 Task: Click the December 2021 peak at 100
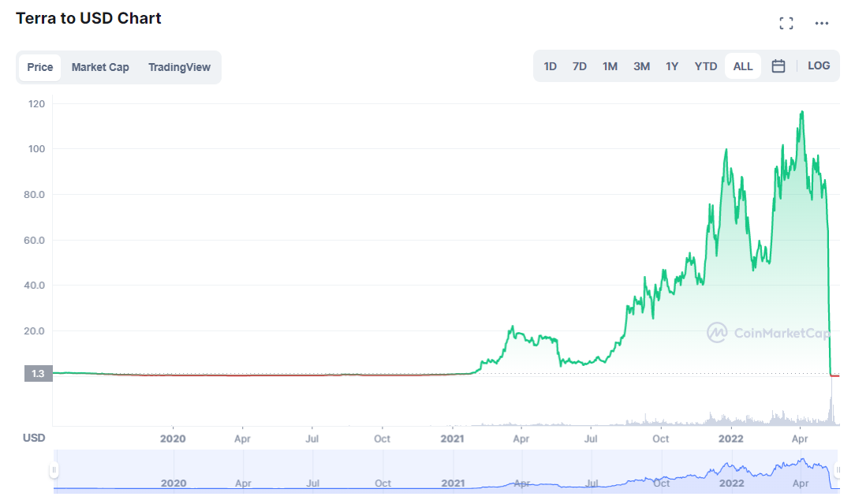(x=726, y=149)
